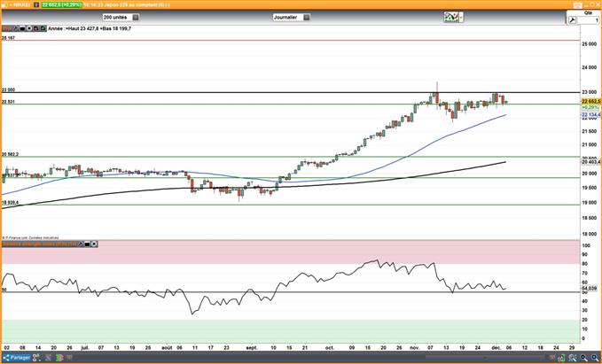Click the green export icon at bottom right
This screenshot has height=364, width=602.
(562, 358)
